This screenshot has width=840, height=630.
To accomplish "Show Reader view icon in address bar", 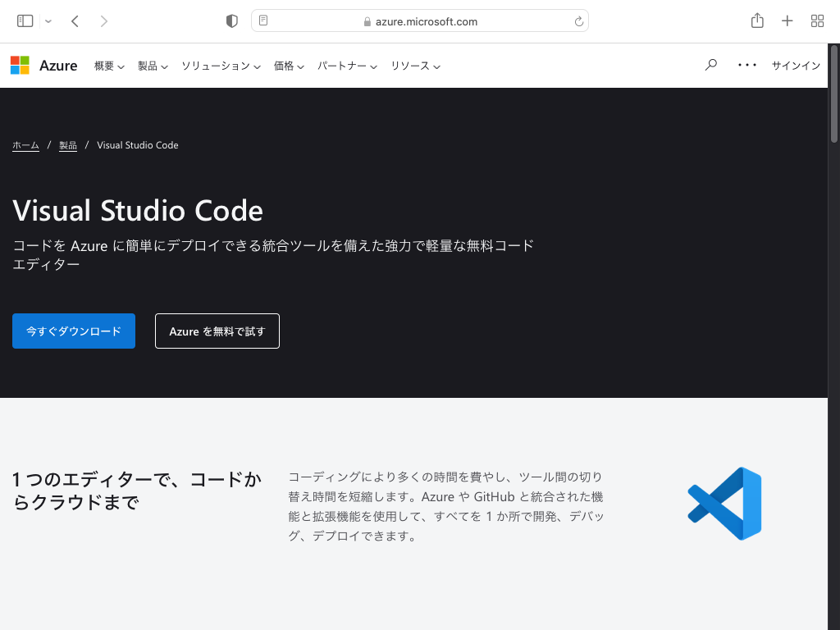I will click(x=263, y=21).
